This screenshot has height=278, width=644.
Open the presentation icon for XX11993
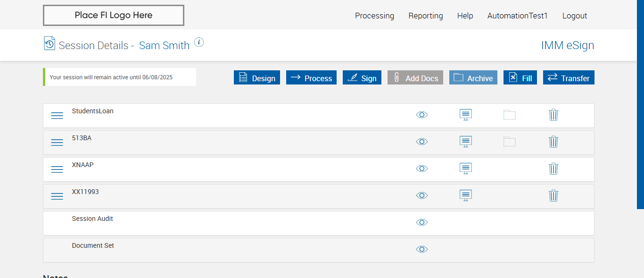(466, 195)
